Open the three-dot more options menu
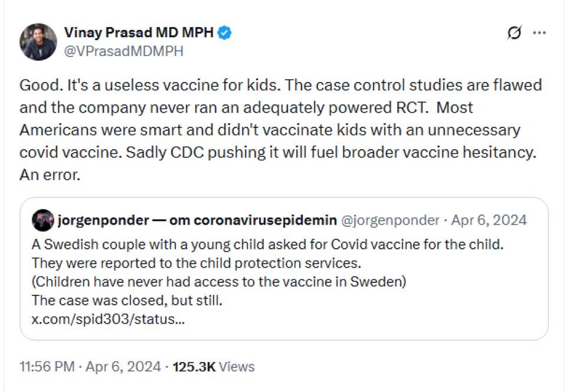This screenshot has height=392, width=566. pos(539,33)
